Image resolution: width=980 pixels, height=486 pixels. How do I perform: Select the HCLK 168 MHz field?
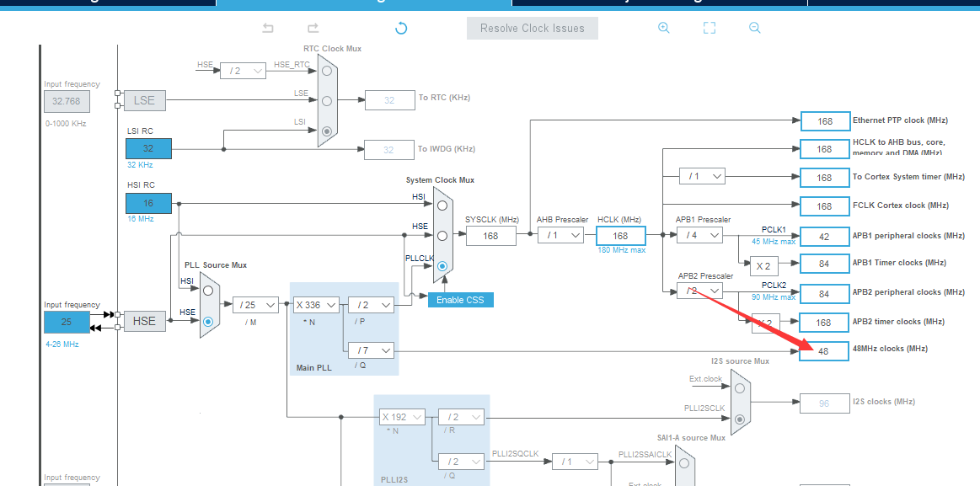click(620, 235)
